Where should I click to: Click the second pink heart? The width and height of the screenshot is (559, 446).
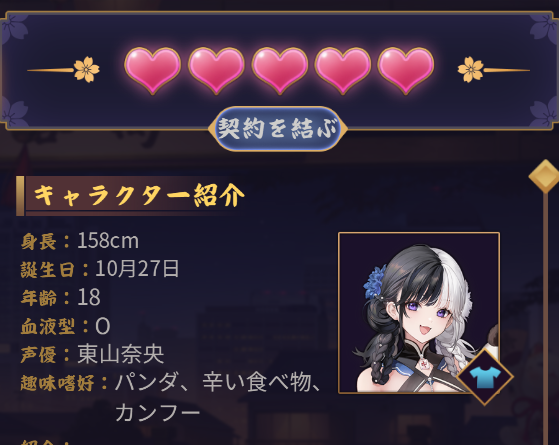(216, 71)
